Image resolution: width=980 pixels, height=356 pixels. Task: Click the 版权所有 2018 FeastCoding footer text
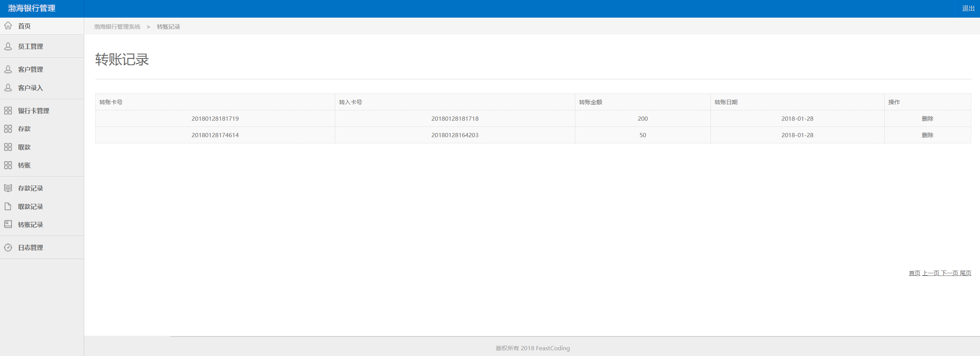[x=533, y=348]
